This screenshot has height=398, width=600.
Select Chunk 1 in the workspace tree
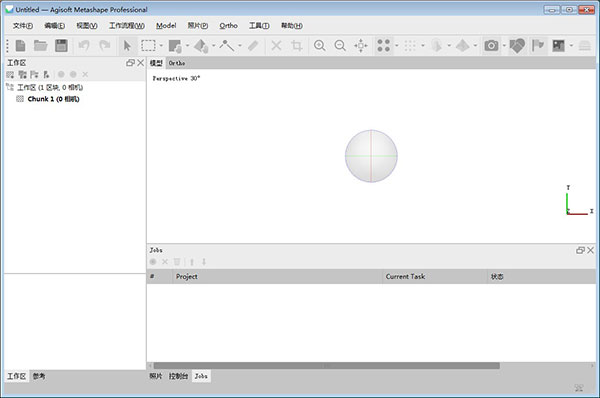pyautogui.click(x=53, y=99)
